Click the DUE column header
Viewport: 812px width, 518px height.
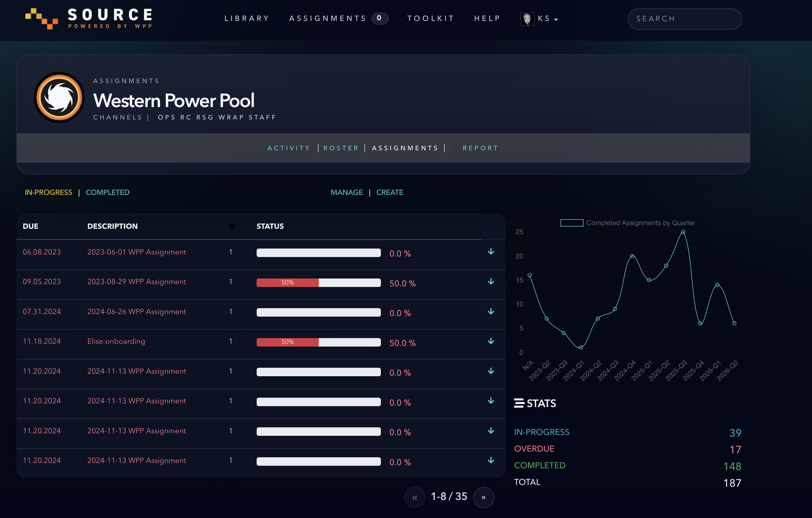30,226
